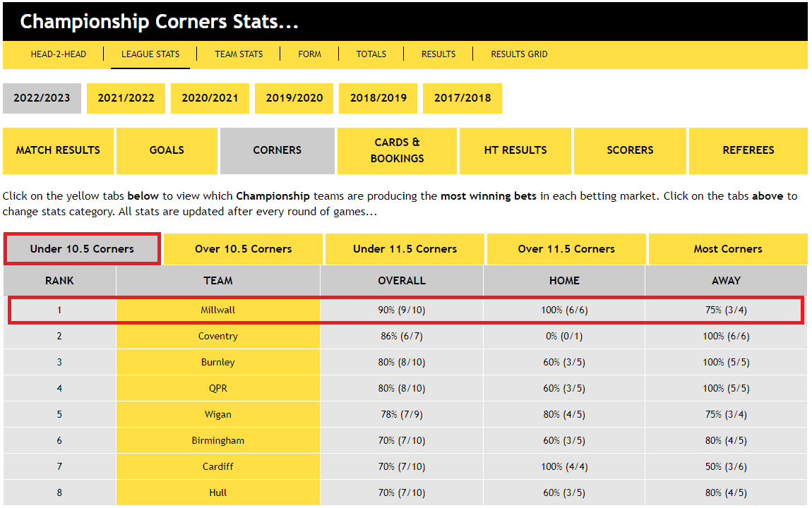View CARDS & BOOKINGS stats

(397, 150)
